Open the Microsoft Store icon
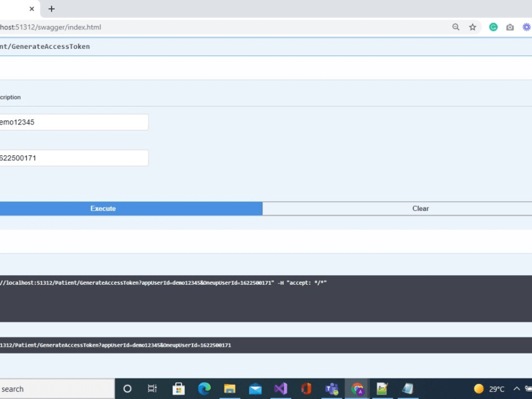The width and height of the screenshot is (532, 399). click(x=178, y=388)
